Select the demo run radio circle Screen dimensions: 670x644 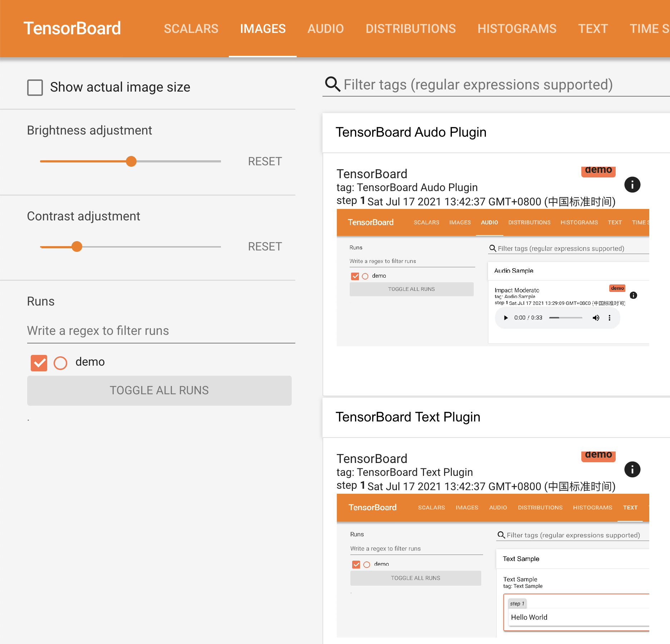pos(60,363)
